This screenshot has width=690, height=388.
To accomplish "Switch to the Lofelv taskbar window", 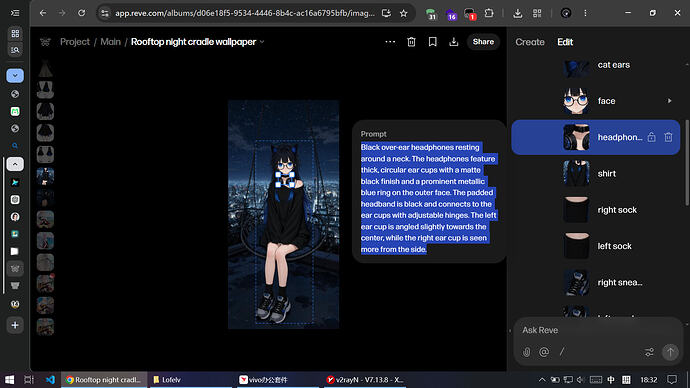I will point(191,380).
